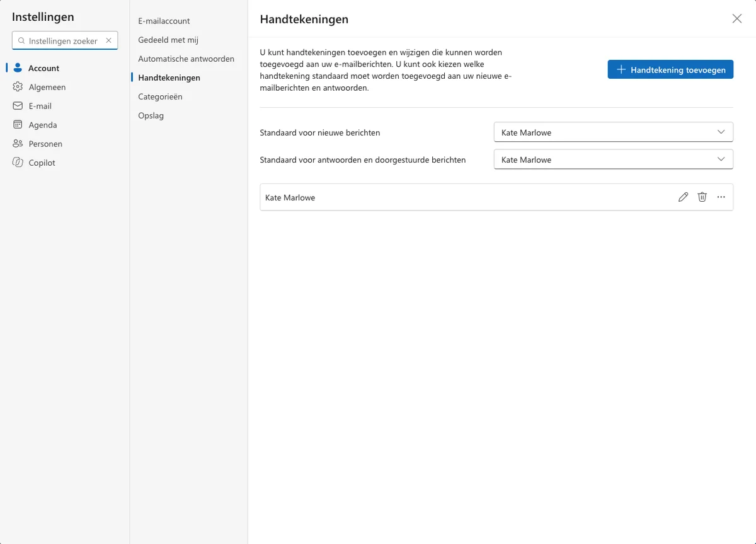The width and height of the screenshot is (756, 544).
Task: Open dropdown for antwoorden en doorgestuurde berichten
Action: (x=614, y=159)
